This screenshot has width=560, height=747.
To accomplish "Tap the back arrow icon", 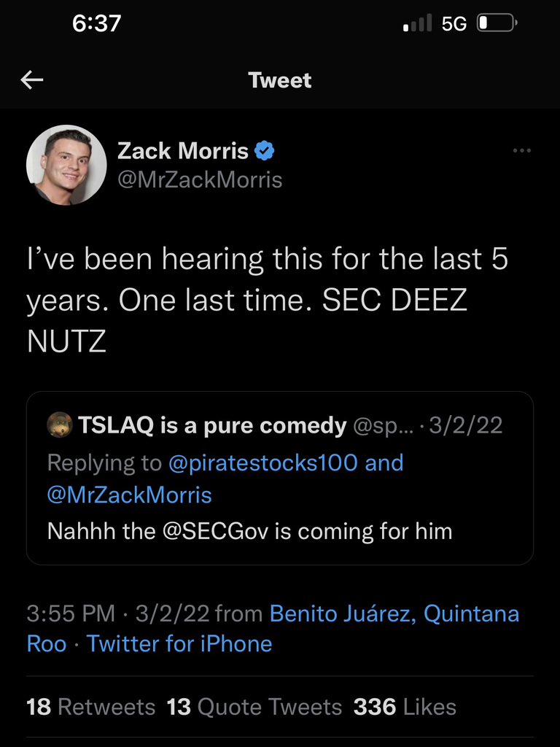I will click(x=32, y=80).
